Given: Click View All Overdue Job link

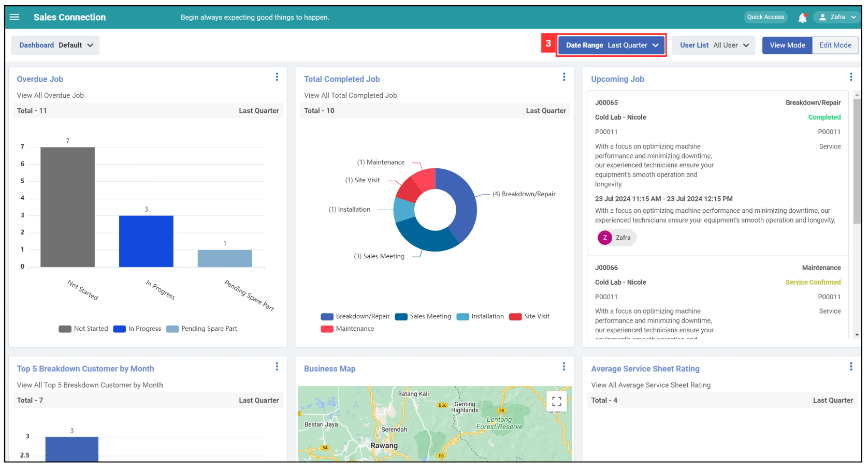Looking at the screenshot, I should pyautogui.click(x=50, y=95).
